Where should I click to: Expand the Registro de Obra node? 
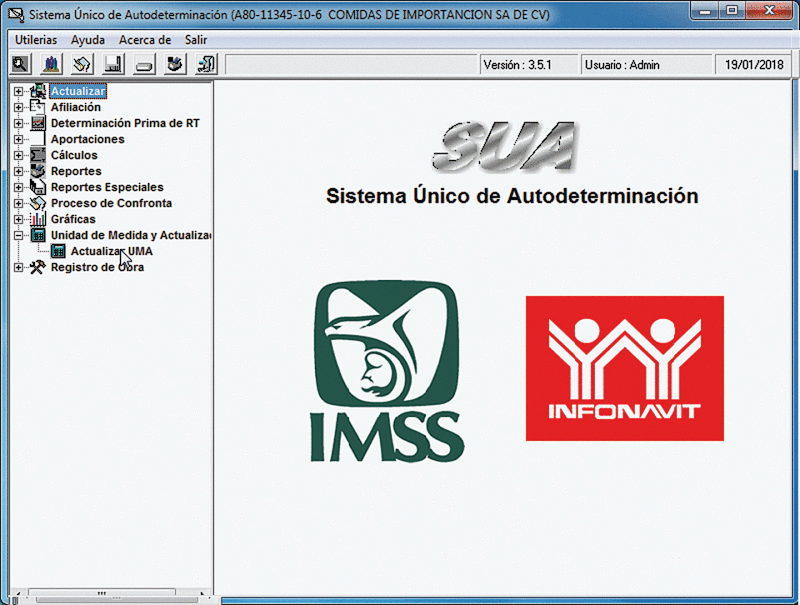(x=18, y=267)
